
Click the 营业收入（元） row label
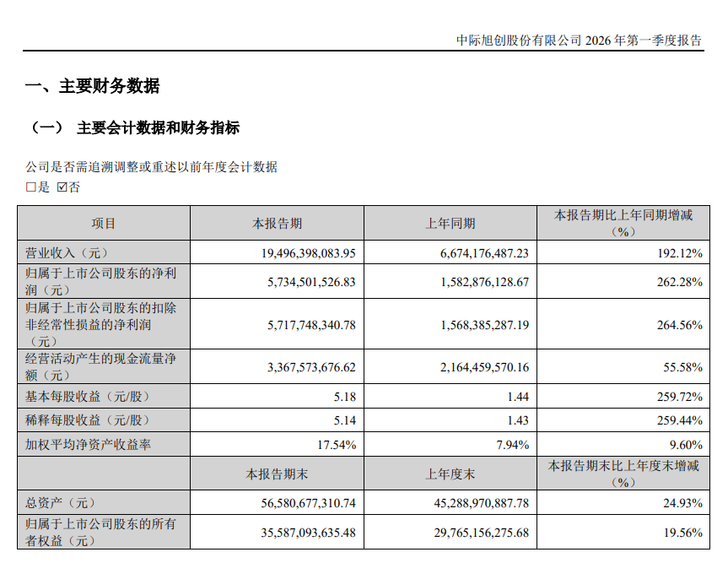(x=67, y=252)
